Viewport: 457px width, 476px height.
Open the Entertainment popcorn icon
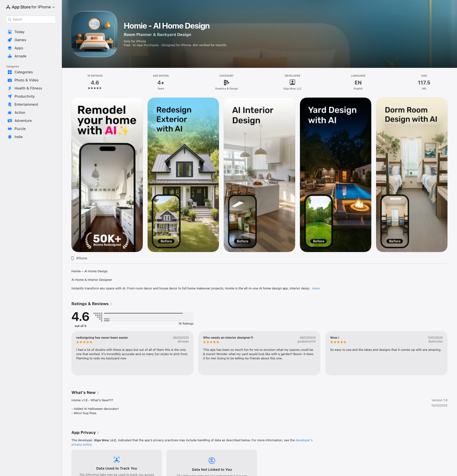10,104
